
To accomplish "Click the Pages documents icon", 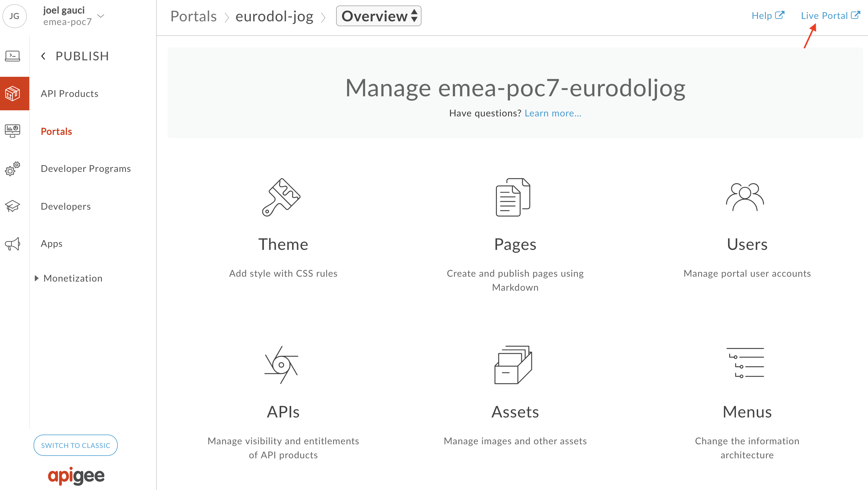I will [513, 197].
